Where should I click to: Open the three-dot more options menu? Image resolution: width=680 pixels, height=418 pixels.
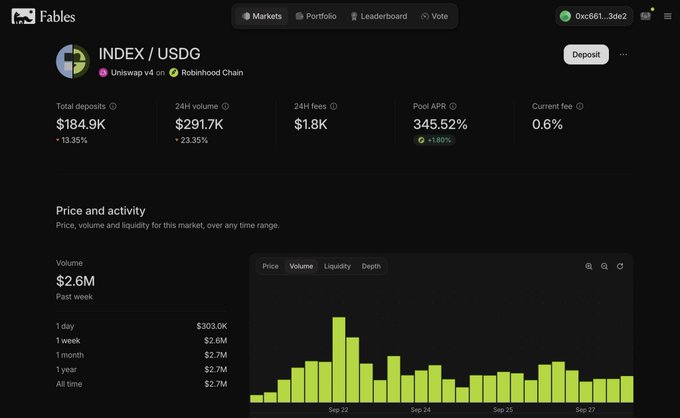[x=623, y=55]
